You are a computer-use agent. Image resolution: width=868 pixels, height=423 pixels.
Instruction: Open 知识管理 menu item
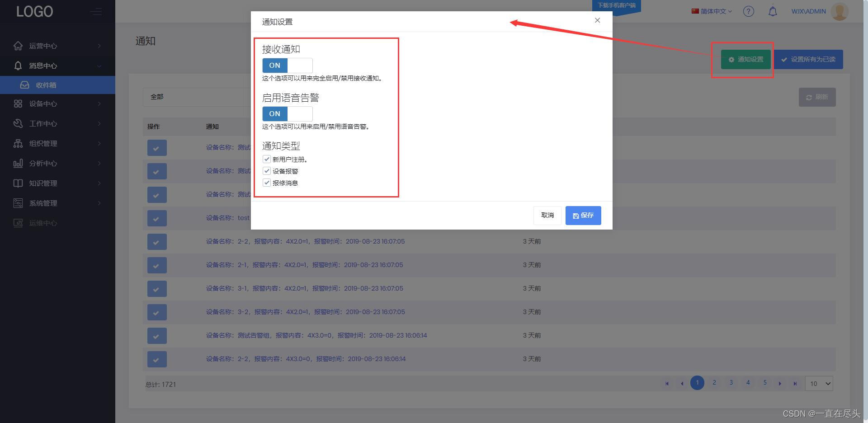coord(57,183)
